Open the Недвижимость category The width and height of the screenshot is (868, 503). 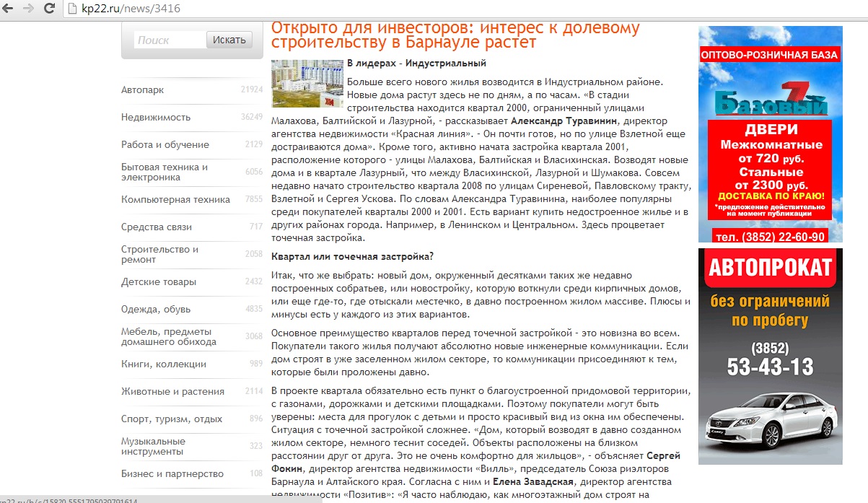156,117
